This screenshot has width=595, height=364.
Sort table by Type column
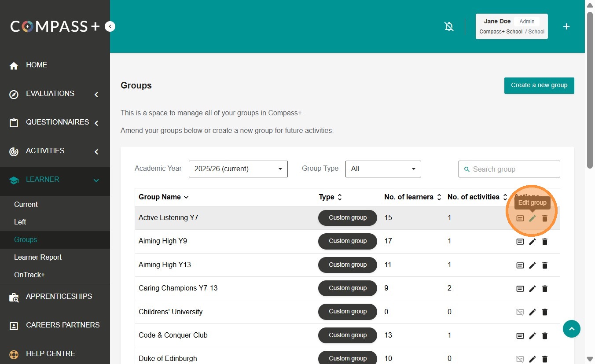(x=331, y=197)
